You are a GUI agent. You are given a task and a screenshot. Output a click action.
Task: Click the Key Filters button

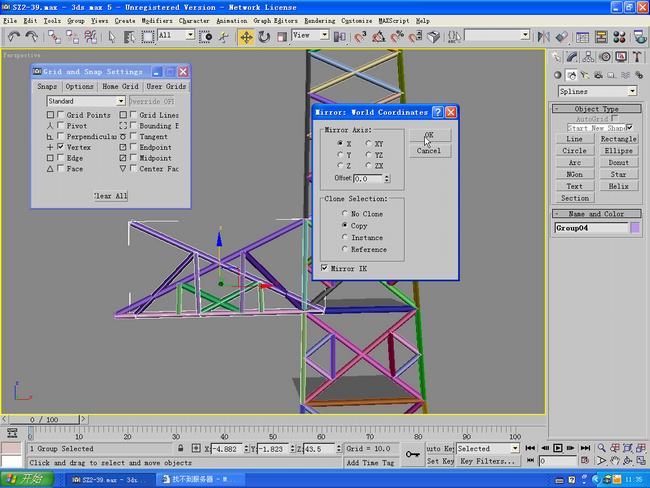pos(488,461)
